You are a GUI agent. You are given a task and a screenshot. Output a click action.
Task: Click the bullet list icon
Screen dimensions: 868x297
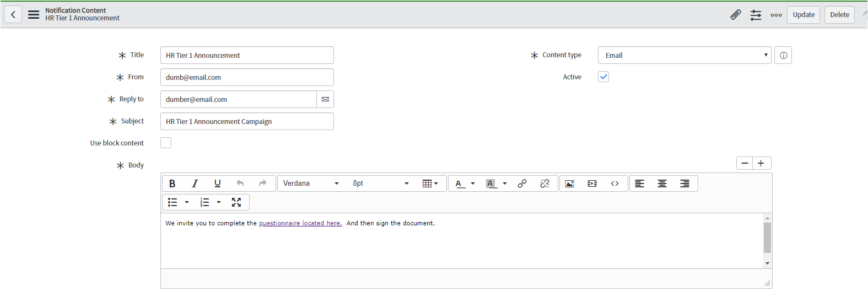tap(172, 202)
